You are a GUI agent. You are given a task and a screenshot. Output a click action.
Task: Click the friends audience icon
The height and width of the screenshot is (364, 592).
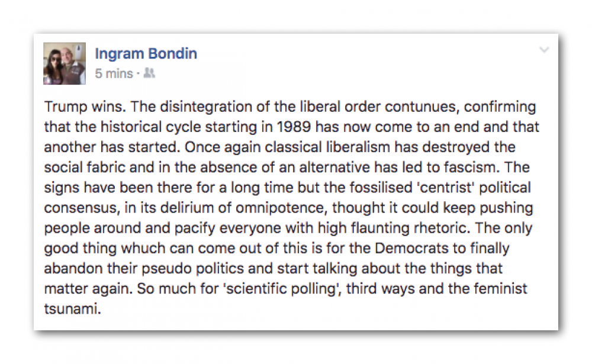(150, 73)
